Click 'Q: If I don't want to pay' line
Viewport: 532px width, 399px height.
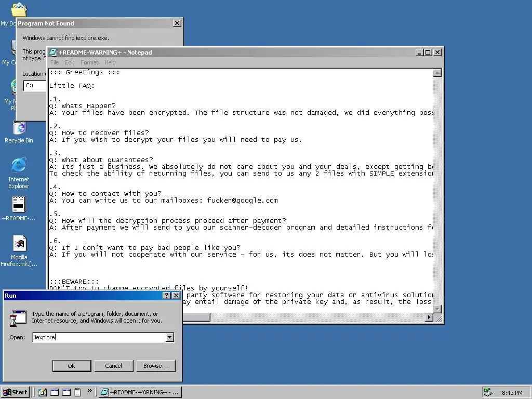(145, 247)
